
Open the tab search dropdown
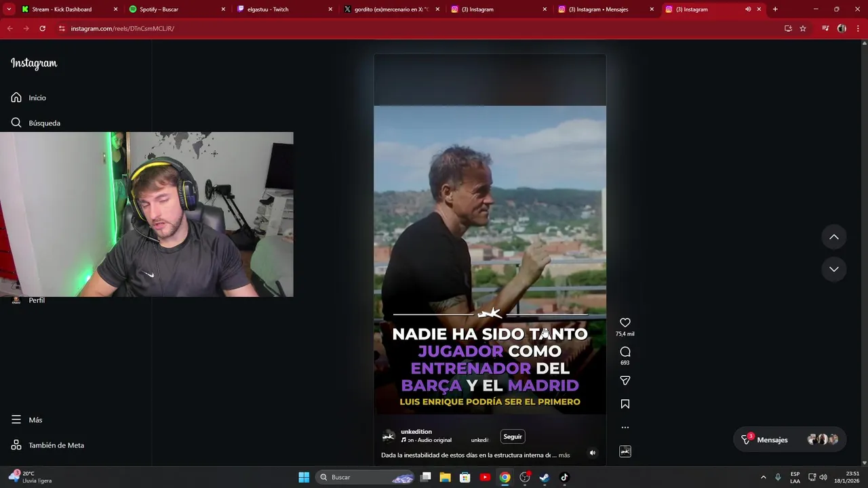click(9, 9)
